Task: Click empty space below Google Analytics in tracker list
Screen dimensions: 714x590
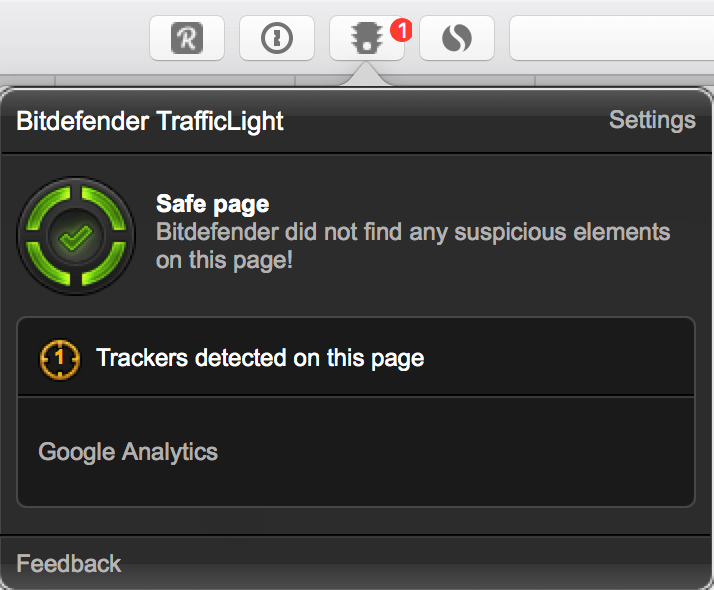Action: (355, 490)
